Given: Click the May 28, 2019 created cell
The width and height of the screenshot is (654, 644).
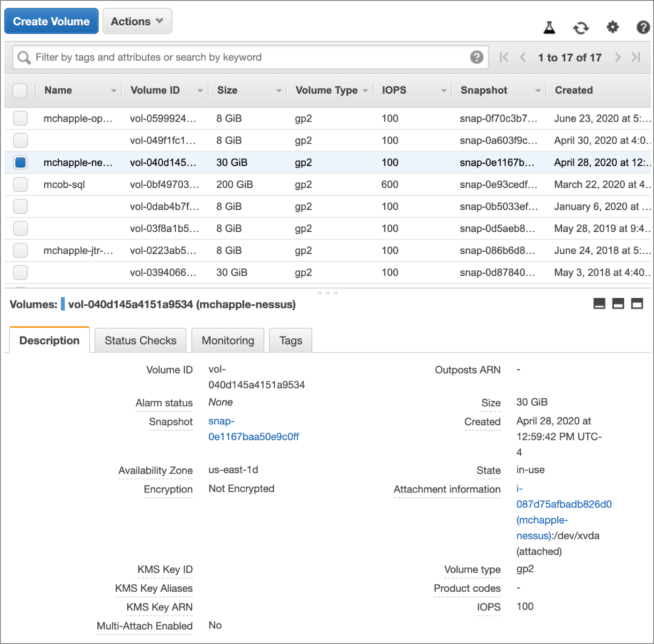Looking at the screenshot, I should 602,228.
